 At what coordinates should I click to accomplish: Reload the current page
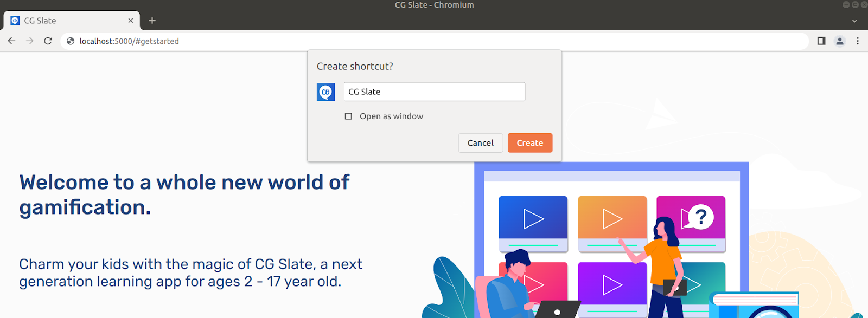click(x=48, y=41)
